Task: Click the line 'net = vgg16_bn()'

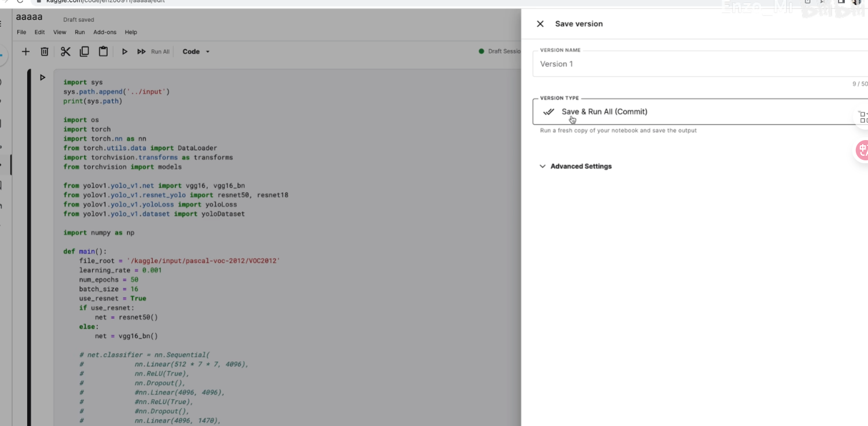Action: (x=126, y=336)
